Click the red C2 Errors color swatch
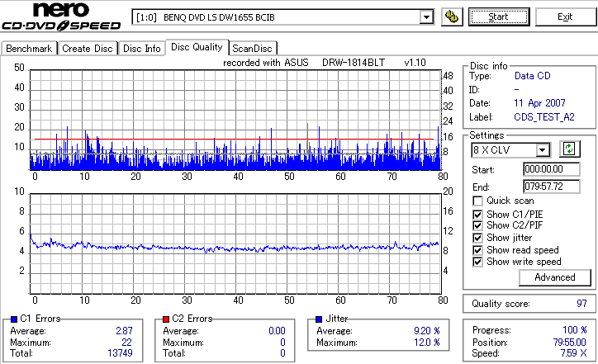Image resolution: width=598 pixels, height=364 pixels. (x=166, y=319)
